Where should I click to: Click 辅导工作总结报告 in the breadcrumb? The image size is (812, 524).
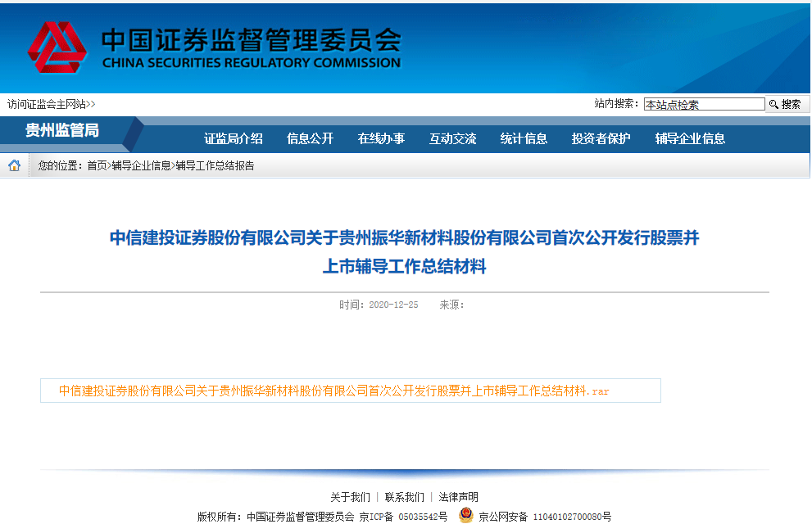tap(215, 165)
